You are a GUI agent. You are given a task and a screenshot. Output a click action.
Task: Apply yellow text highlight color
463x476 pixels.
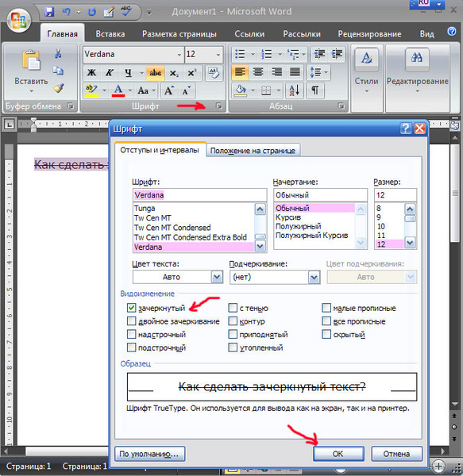tap(92, 90)
